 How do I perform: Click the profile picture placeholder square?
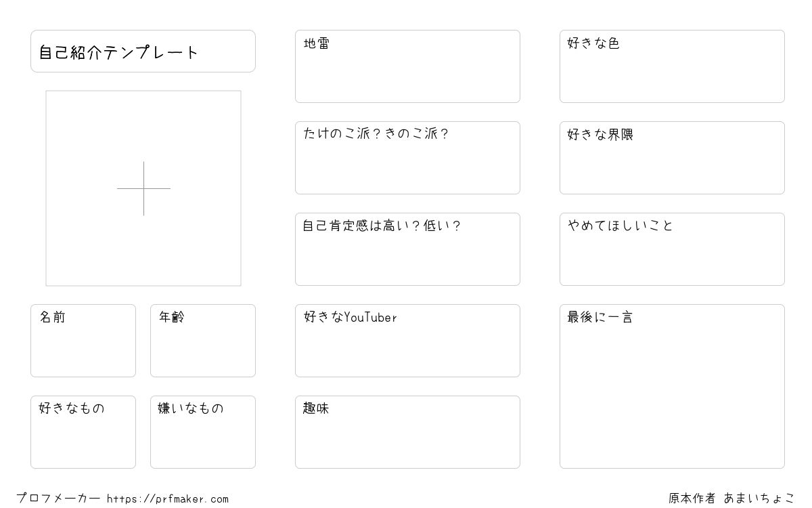(x=143, y=188)
